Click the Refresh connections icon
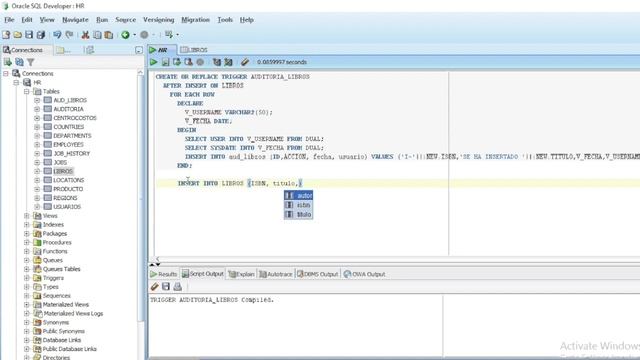Viewport: 640px width, 360px height. 19,62
